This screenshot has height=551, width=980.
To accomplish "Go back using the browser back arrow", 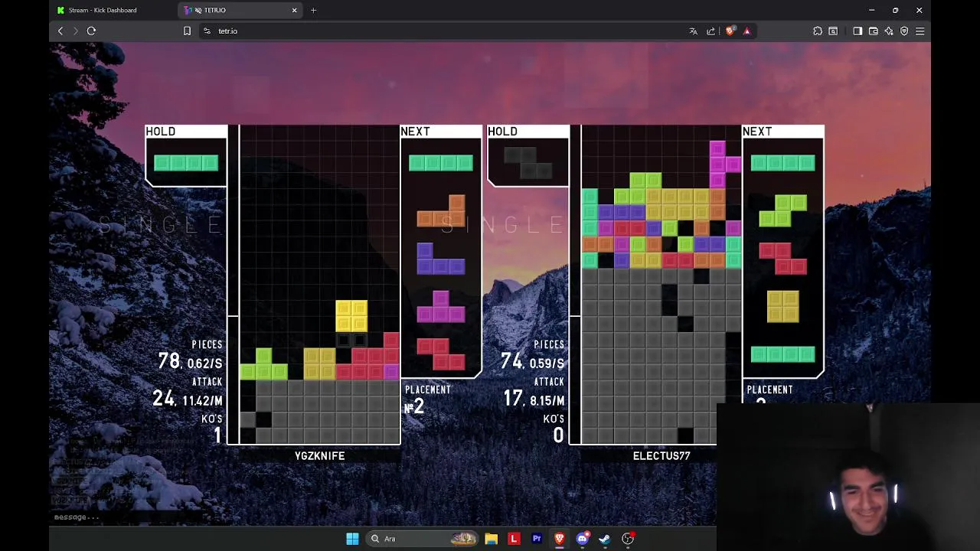I will coord(60,31).
